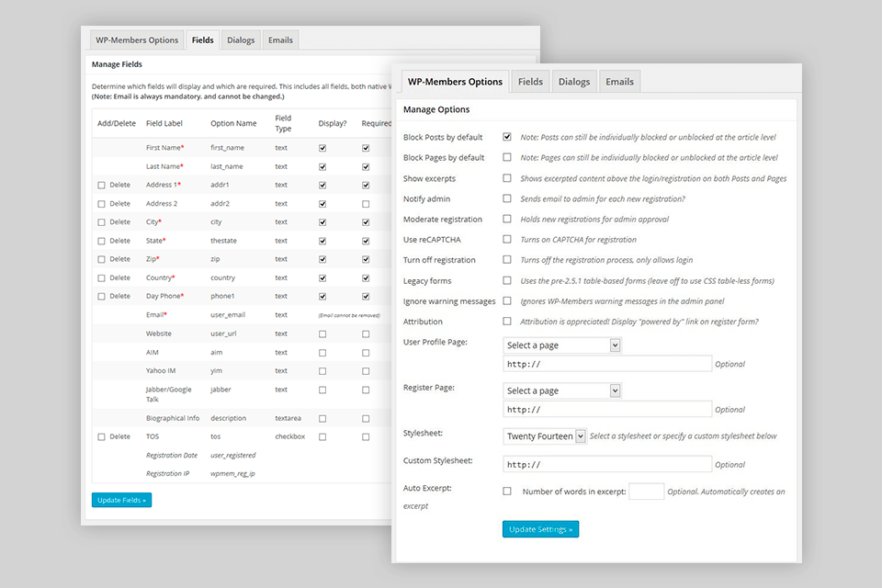Open Emails tab in back Fields window
Screen dimensions: 882x588
coord(280,40)
